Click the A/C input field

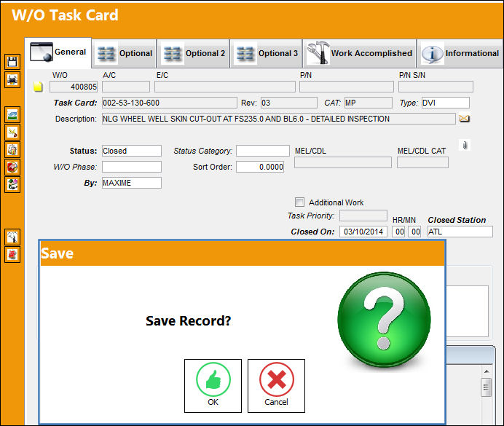[x=126, y=87]
